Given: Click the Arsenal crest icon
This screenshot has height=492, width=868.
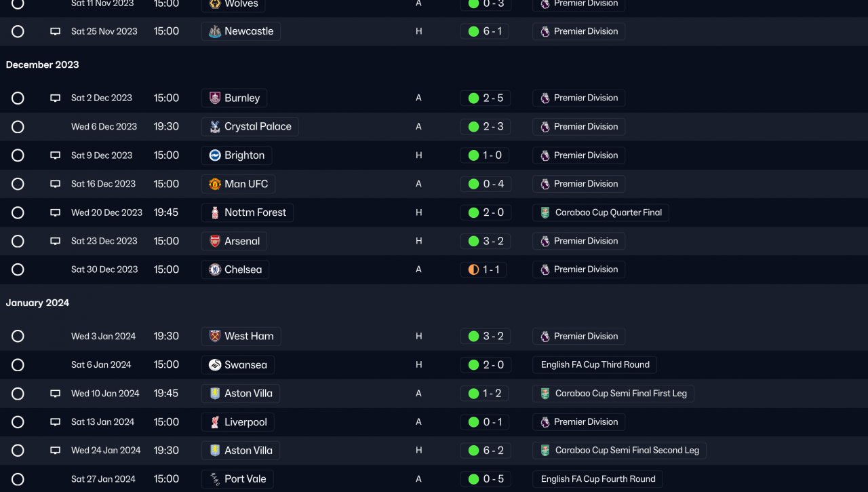Looking at the screenshot, I should pos(215,241).
